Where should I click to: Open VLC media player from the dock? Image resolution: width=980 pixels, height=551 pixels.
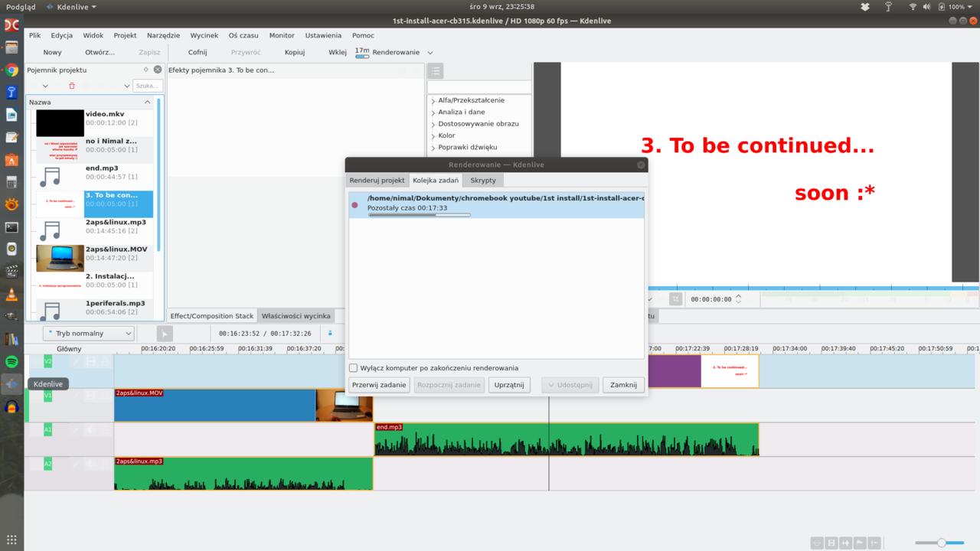coord(11,294)
